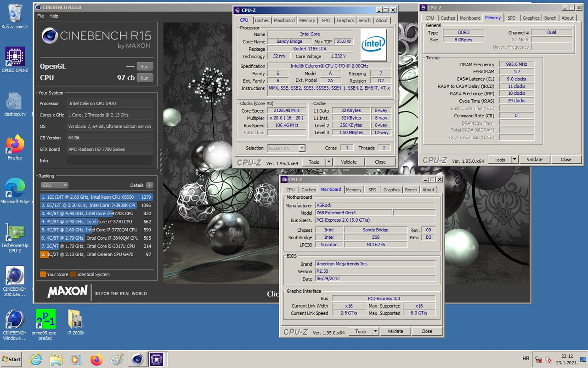Screen dimensions: 588x368
Task: Open the prime95.exe shortcut on desktop
Action: coord(45,325)
